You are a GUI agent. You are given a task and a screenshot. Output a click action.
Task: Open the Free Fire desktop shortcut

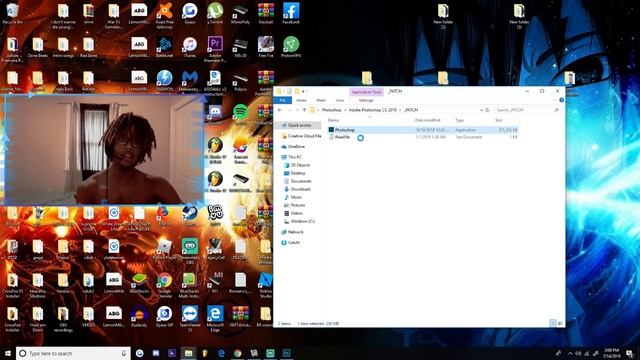266,47
